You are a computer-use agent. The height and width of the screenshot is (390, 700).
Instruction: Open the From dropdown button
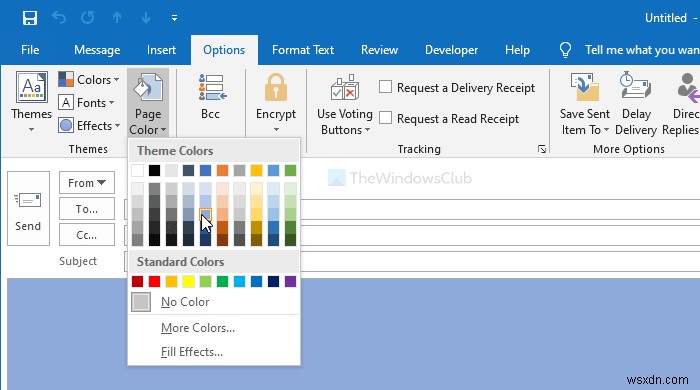tap(87, 183)
